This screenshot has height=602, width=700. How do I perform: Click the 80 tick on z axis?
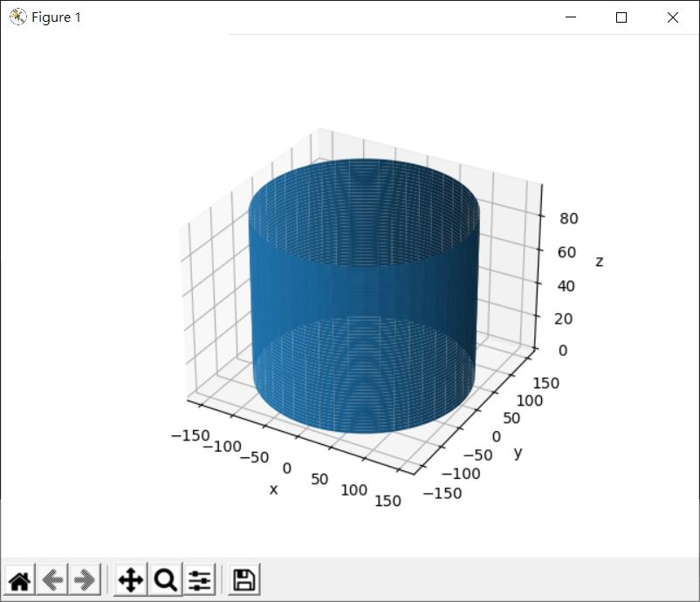[x=568, y=219]
